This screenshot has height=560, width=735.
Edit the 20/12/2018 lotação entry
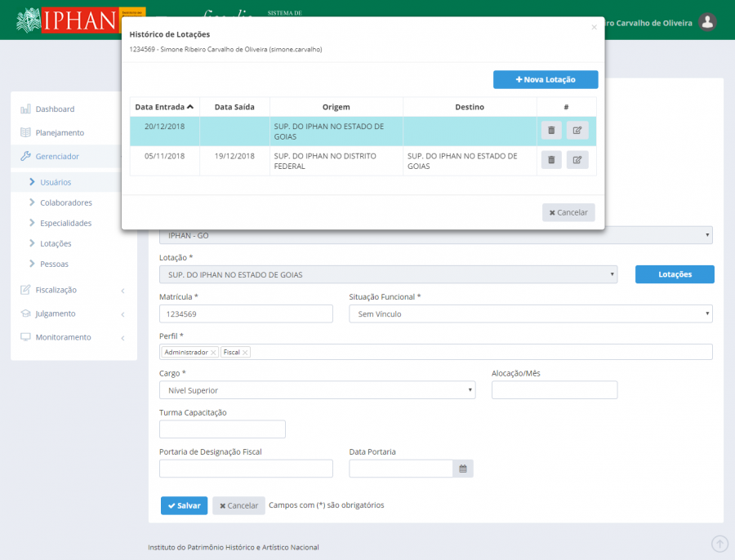pos(577,131)
